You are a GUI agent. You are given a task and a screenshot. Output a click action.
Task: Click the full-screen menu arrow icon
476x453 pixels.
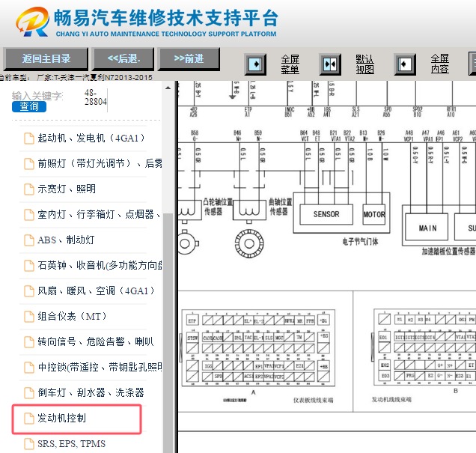pyautogui.click(x=255, y=64)
